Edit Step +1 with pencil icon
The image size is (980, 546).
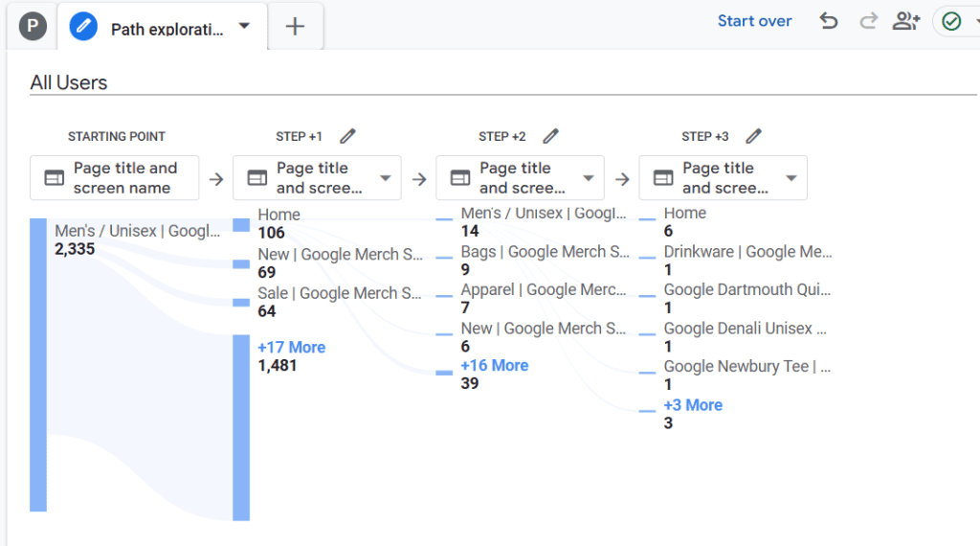coord(347,136)
